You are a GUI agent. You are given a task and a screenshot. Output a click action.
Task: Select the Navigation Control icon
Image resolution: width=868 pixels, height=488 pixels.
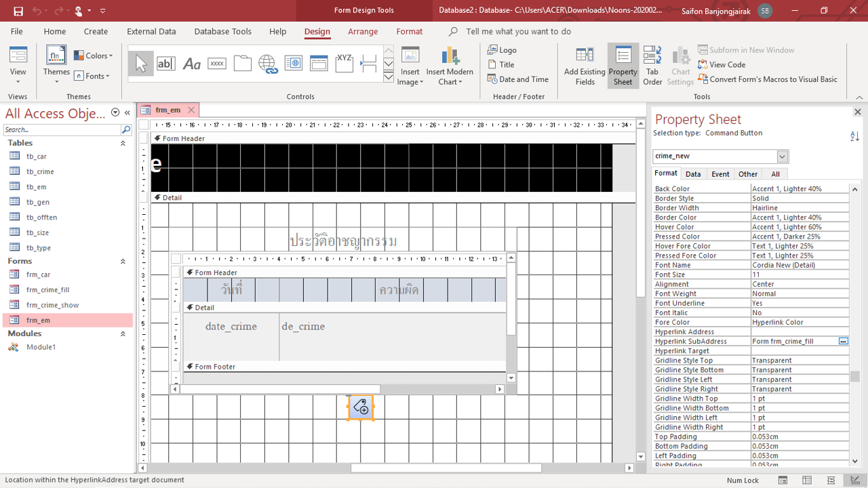click(319, 64)
